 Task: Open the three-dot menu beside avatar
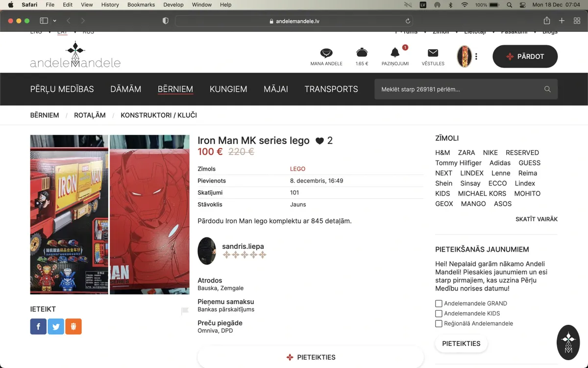(x=476, y=56)
